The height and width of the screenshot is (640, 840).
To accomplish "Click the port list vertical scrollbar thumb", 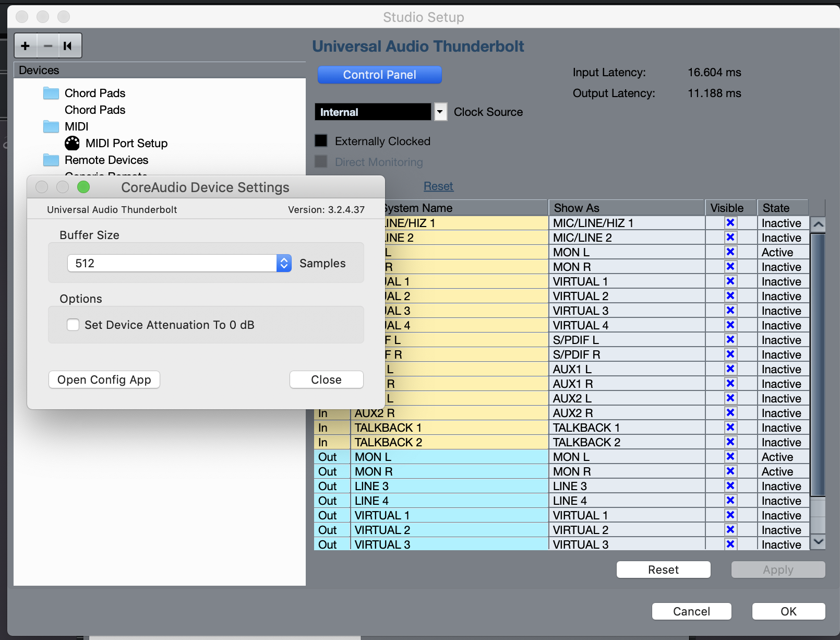I will coord(819,365).
